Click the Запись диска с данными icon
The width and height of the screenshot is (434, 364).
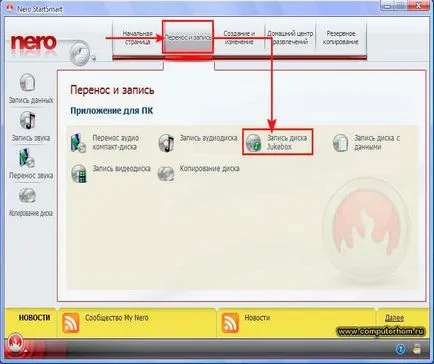(x=341, y=143)
